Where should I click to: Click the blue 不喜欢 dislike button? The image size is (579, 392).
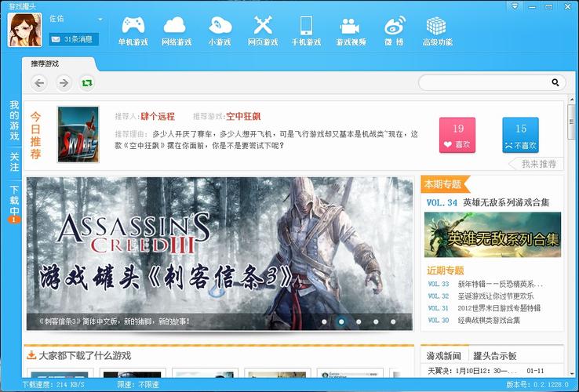pos(520,135)
